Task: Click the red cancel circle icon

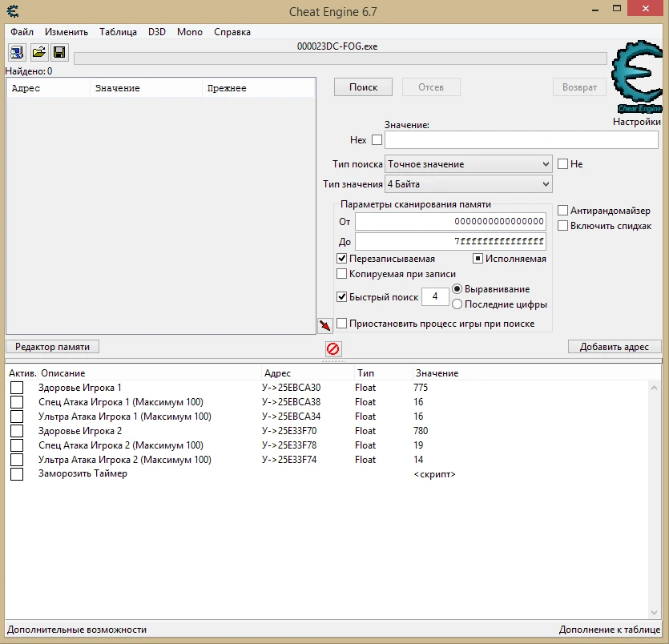Action: click(332, 349)
